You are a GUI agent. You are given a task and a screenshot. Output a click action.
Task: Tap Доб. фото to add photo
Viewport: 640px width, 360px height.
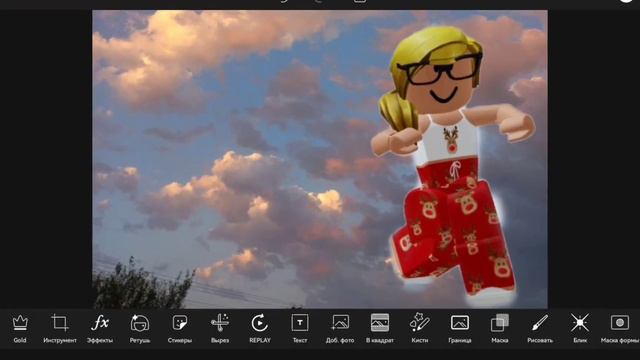[340, 328]
